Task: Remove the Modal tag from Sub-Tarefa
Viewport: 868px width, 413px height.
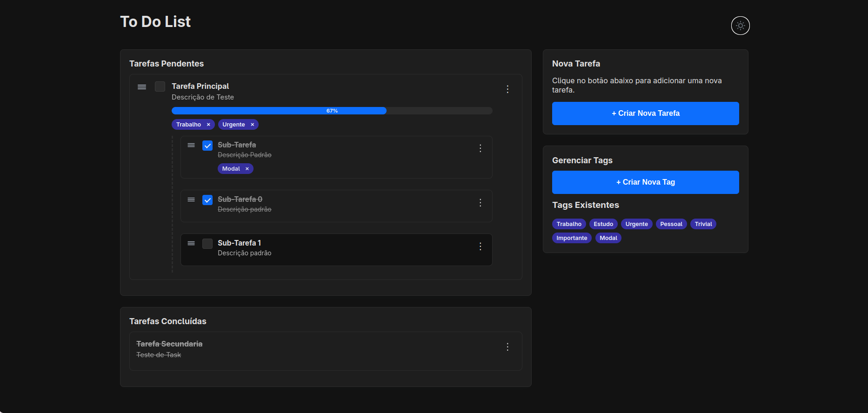Action: 247,169
